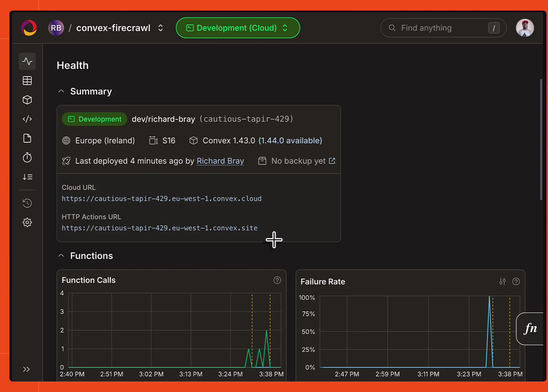Open the Health page sidebar icon

coord(27,61)
